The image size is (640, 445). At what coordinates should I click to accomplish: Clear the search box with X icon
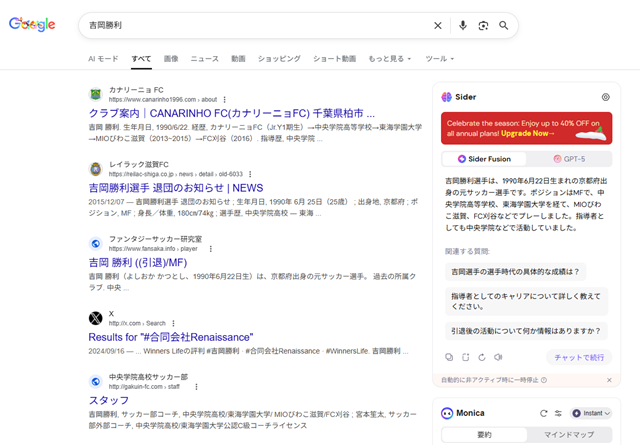click(437, 25)
